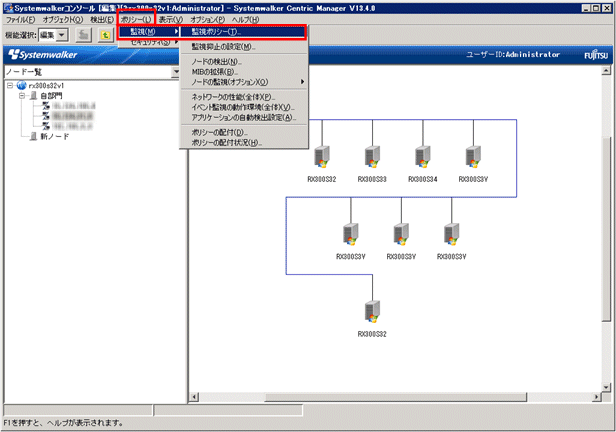The image size is (616, 432).
Task: Select the RX300S3Y server beside RX300S34
Action: (473, 157)
